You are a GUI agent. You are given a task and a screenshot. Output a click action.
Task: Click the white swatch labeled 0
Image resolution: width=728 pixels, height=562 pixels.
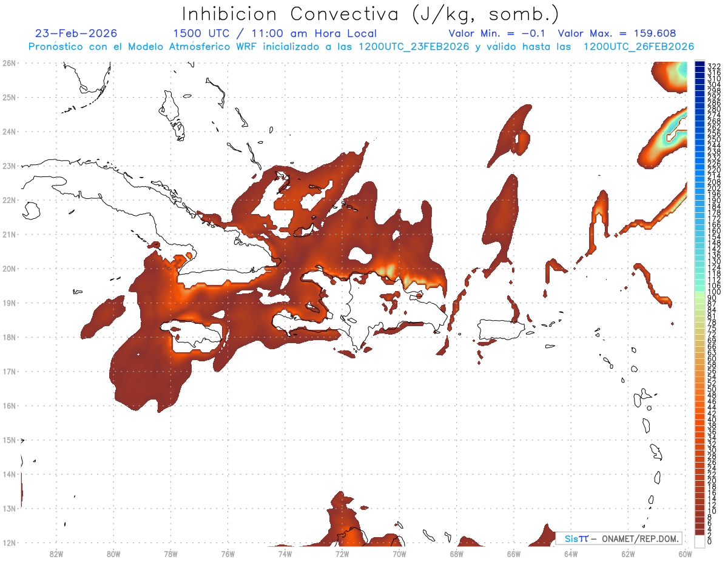pos(700,541)
